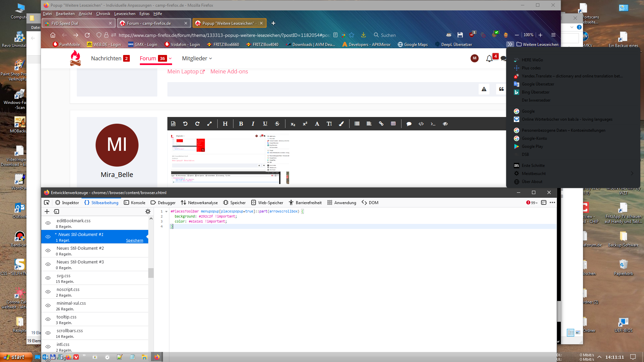Expand the Forum dropdown chevron
This screenshot has width=644, height=362.
pos(170,58)
